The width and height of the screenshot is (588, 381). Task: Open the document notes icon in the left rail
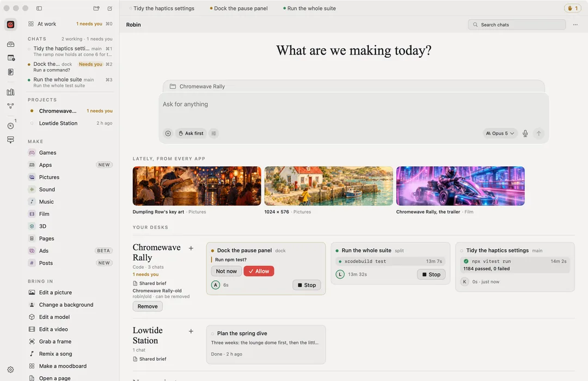(10, 72)
